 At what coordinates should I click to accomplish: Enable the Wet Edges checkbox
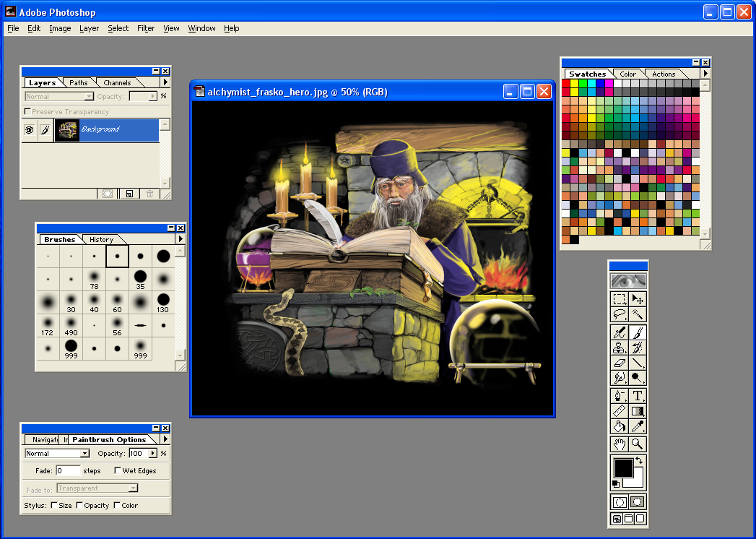(x=117, y=470)
